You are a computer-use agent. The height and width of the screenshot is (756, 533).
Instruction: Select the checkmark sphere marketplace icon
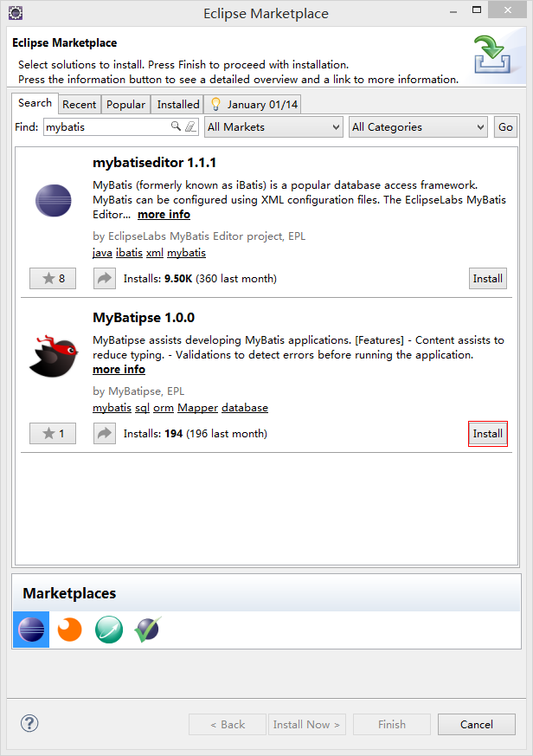point(147,630)
